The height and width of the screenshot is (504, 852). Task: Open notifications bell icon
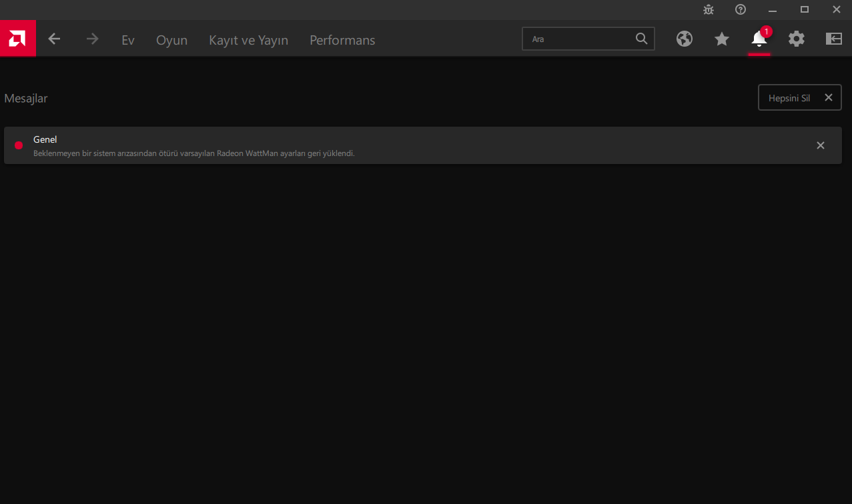pyautogui.click(x=759, y=39)
